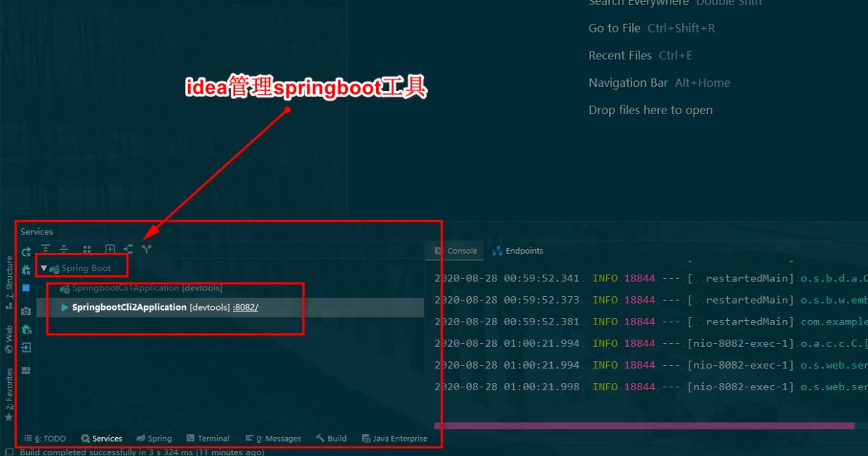Click the Debug (bug) icon in Services sidebar
Screen dimensions: 868x456
[x=26, y=270]
